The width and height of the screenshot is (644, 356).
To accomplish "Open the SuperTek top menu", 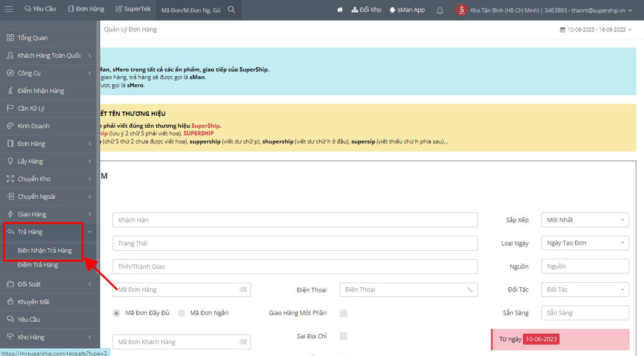I will 133,10.
